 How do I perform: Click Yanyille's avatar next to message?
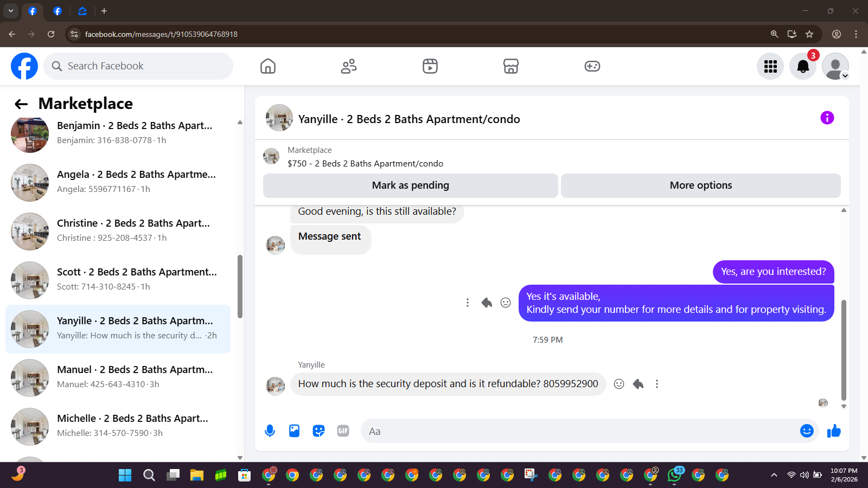point(276,386)
